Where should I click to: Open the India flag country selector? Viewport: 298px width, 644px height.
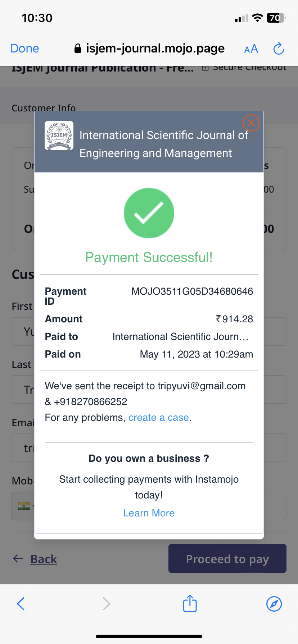[x=24, y=506]
